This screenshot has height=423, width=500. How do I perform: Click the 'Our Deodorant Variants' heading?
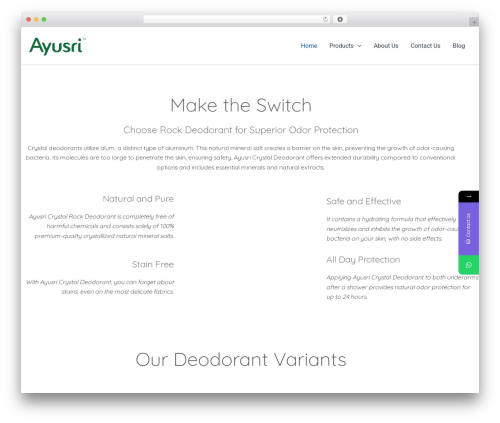241,360
